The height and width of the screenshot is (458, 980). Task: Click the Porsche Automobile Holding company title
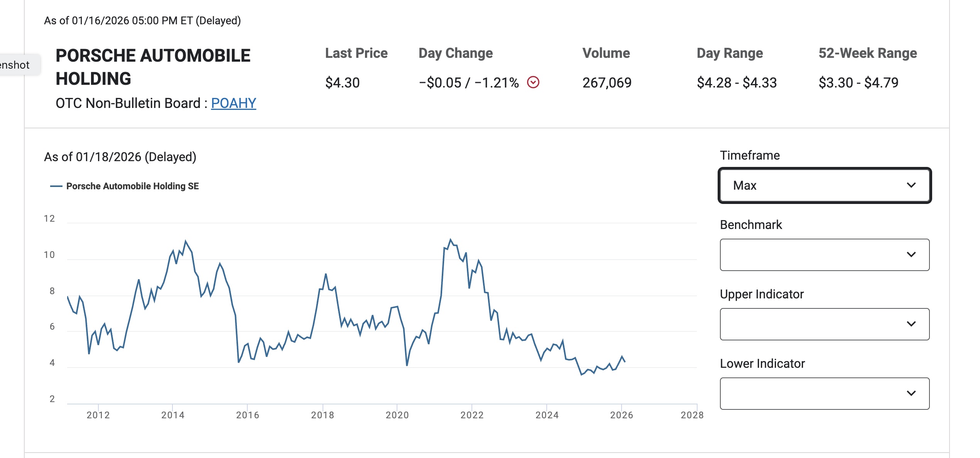click(153, 67)
